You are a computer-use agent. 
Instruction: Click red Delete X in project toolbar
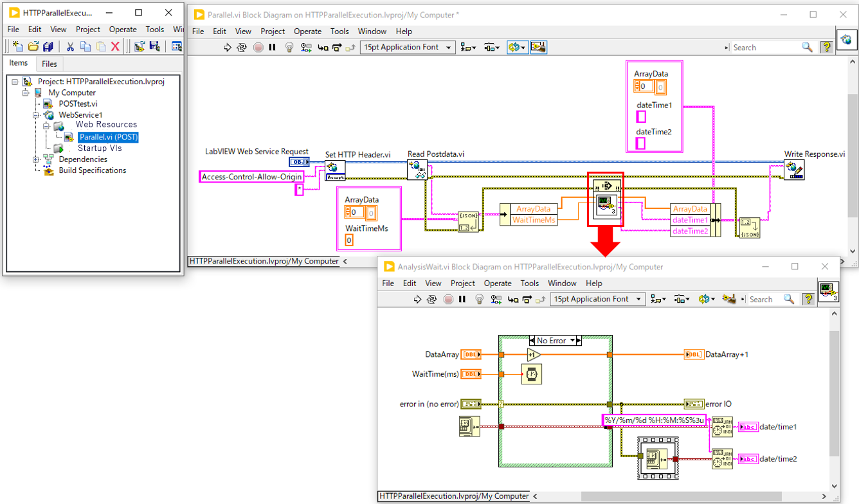point(116,46)
